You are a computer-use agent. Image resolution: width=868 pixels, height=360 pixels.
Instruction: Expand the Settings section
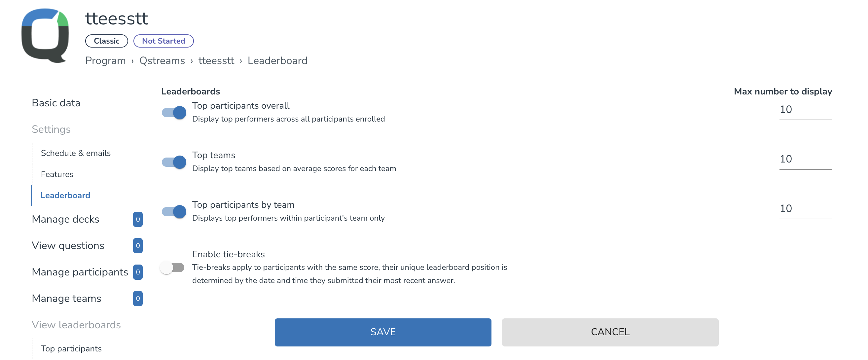click(51, 129)
